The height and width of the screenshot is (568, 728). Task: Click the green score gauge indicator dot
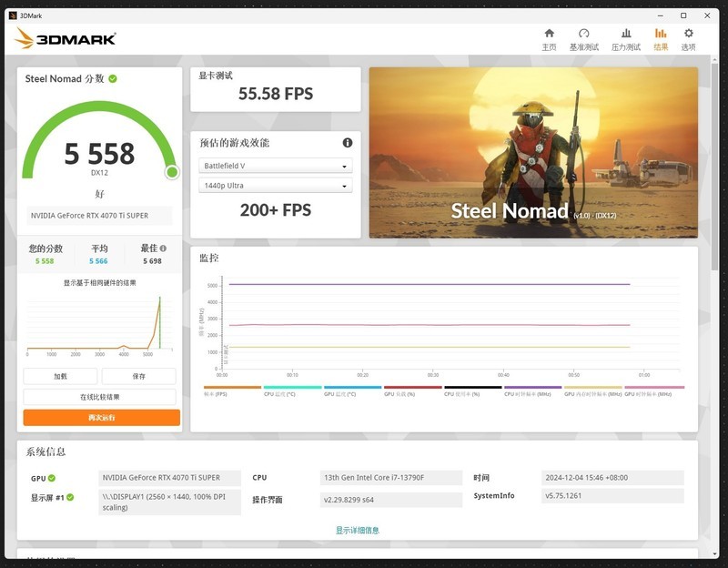170,172
